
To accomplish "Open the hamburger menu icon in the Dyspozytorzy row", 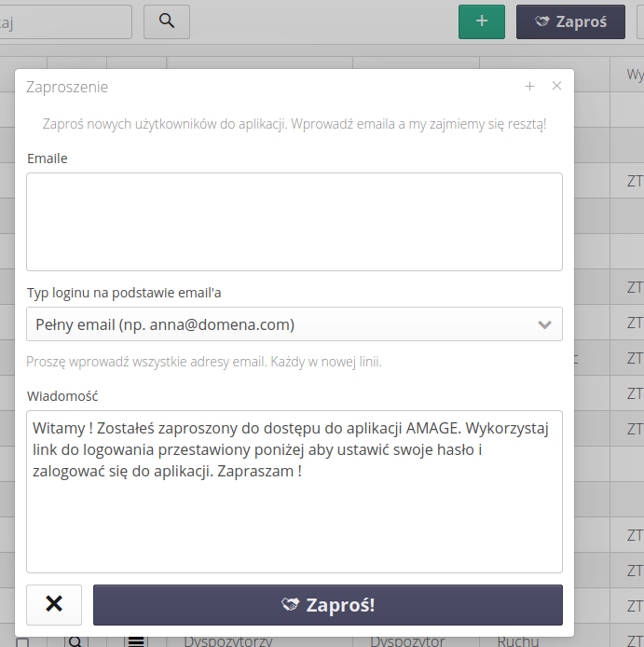I will point(136,641).
